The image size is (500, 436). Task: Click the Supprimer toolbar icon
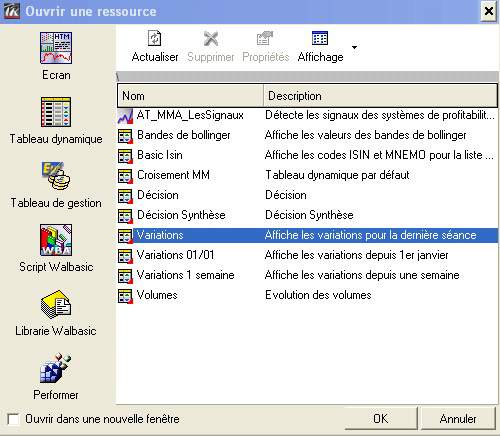211,39
